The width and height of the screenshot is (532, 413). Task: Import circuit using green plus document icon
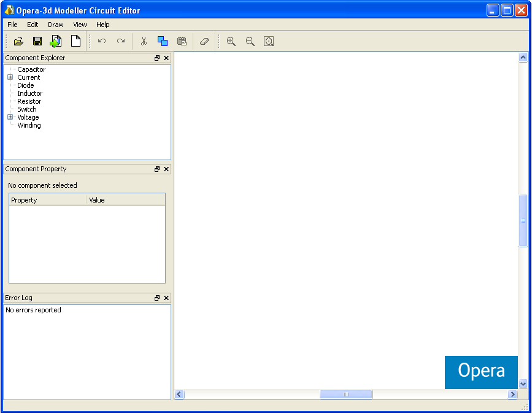[x=56, y=41]
